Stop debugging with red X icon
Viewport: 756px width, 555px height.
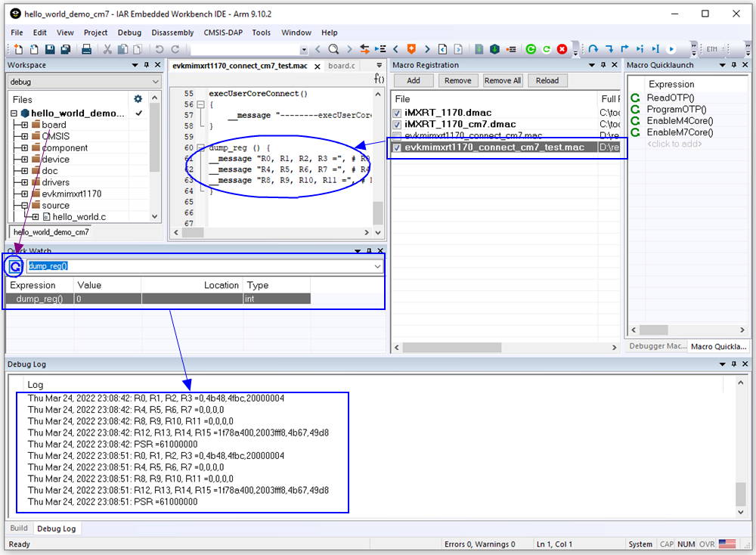(x=562, y=49)
